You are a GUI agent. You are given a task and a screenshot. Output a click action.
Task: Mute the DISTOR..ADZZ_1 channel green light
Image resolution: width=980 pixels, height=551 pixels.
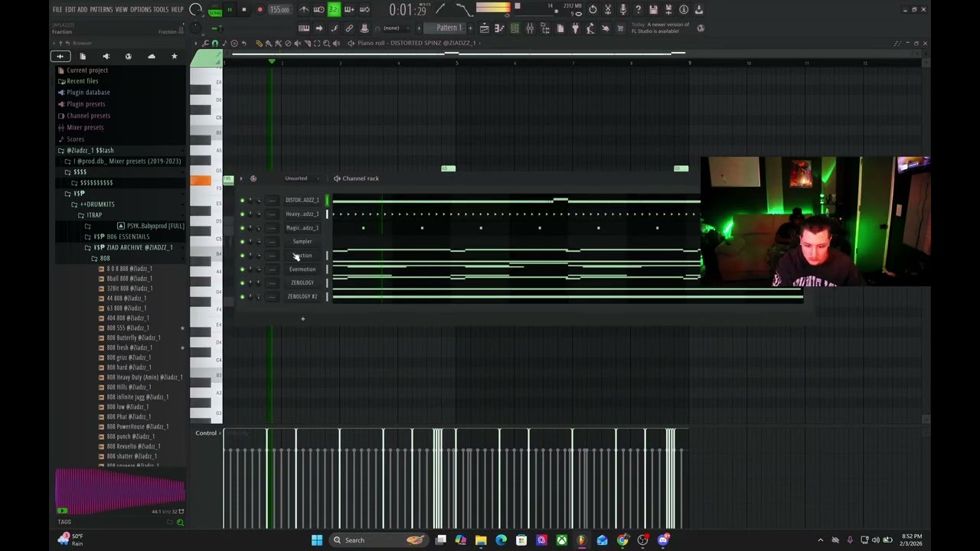coord(242,201)
